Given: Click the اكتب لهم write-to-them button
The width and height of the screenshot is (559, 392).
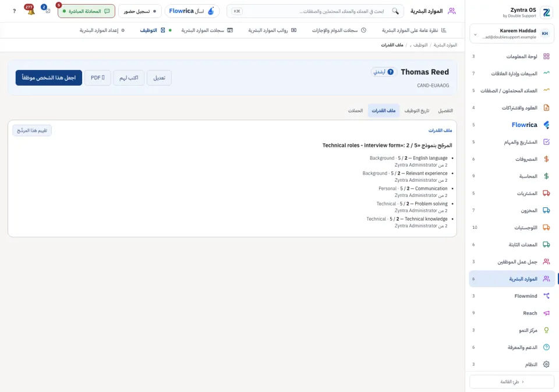Looking at the screenshot, I should pos(129,77).
